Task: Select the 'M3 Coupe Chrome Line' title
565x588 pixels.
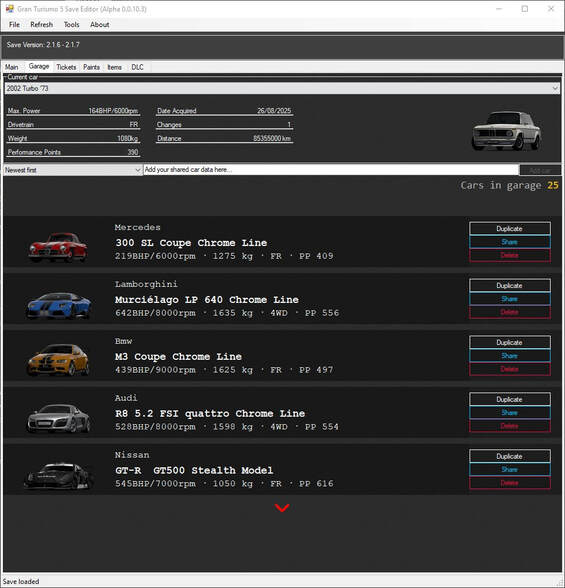Action: (178, 357)
